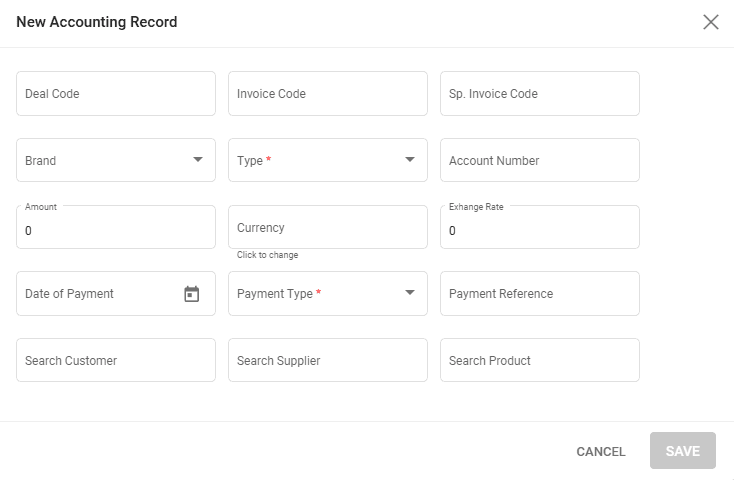Focus the Invoice Code field

(x=328, y=94)
